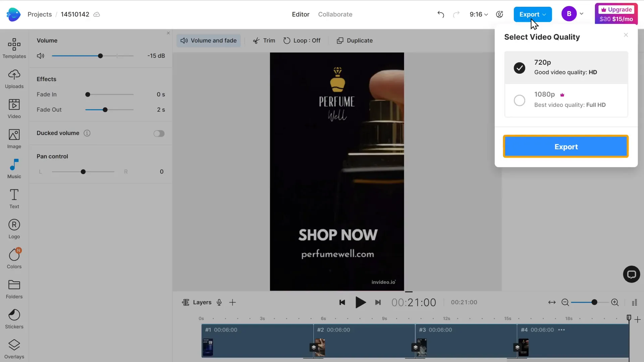
Task: Enable Loop for the clip
Action: (x=303, y=40)
